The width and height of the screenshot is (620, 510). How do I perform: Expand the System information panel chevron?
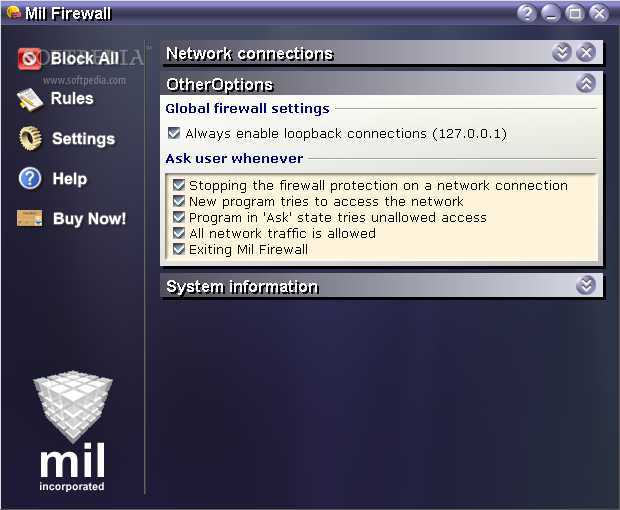[586, 285]
